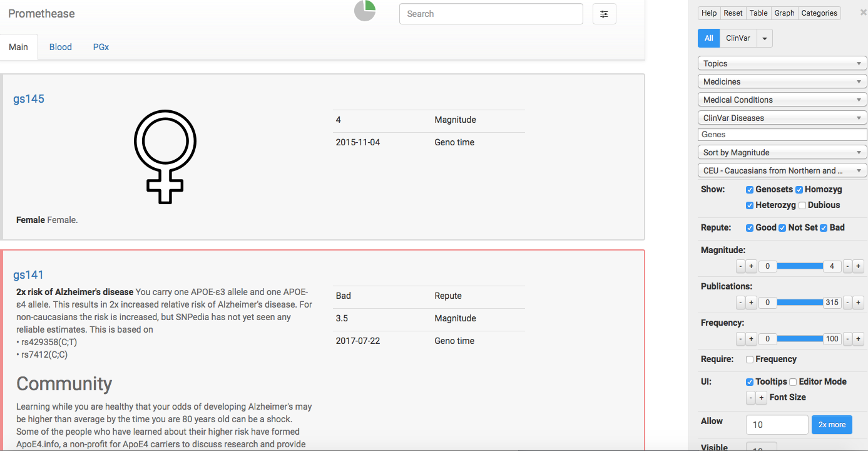Decrease the Frequency minimum with minus button
This screenshot has width=868, height=451.
point(741,339)
